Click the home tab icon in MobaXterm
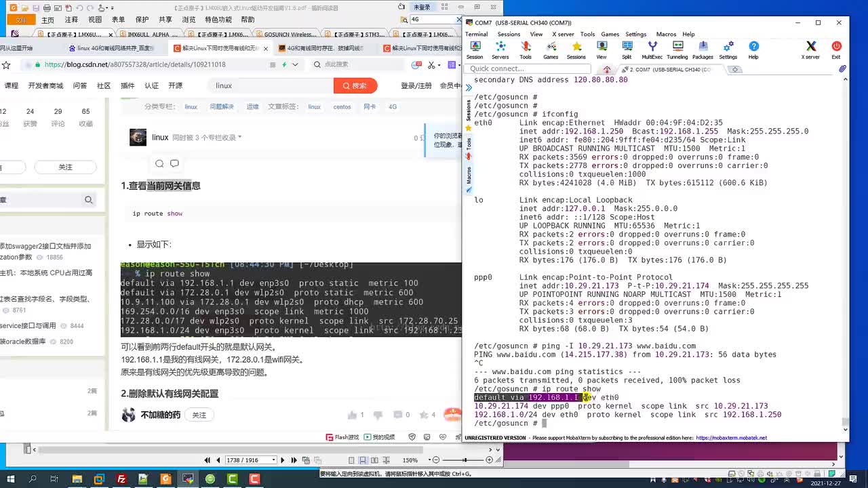 pos(607,69)
